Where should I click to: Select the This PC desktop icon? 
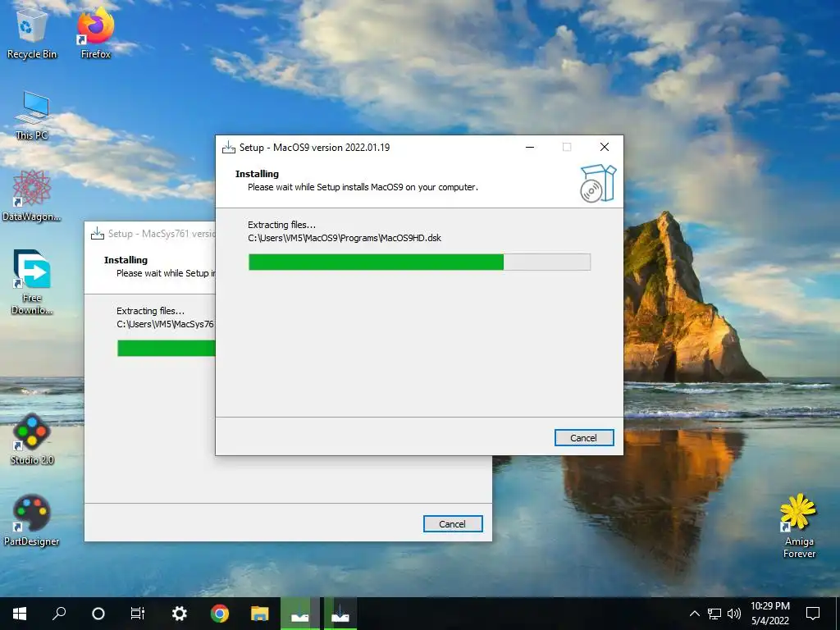click(x=32, y=115)
